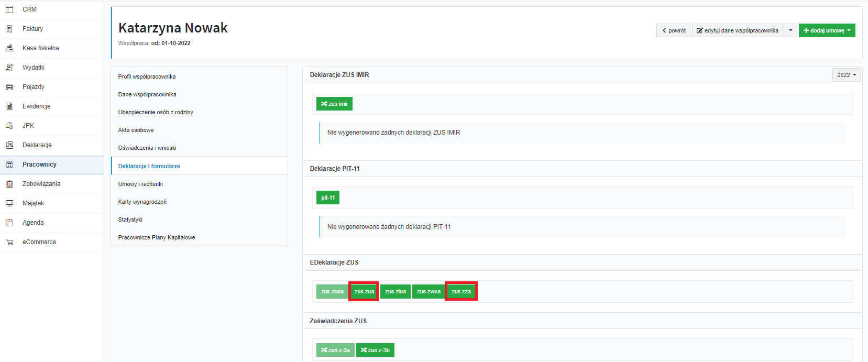Click the Kasa fiskalna register icon

point(9,48)
